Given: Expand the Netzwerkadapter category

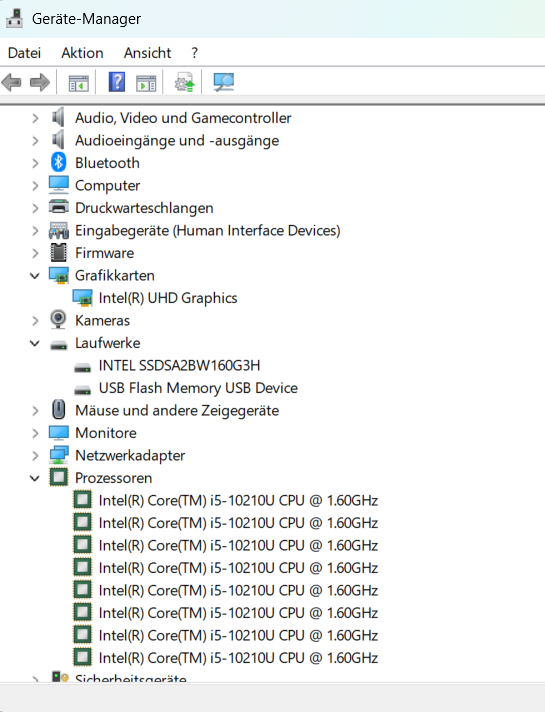Looking at the screenshot, I should coord(35,456).
